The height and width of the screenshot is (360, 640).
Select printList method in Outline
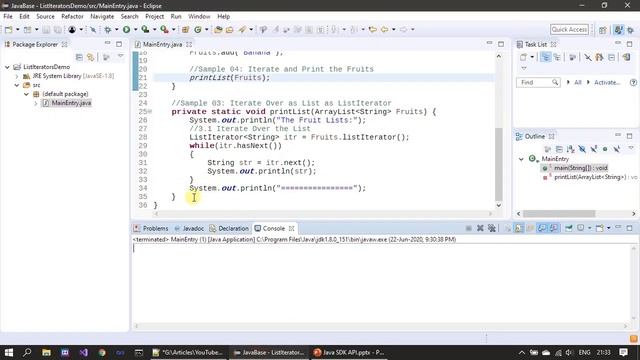pos(590,177)
